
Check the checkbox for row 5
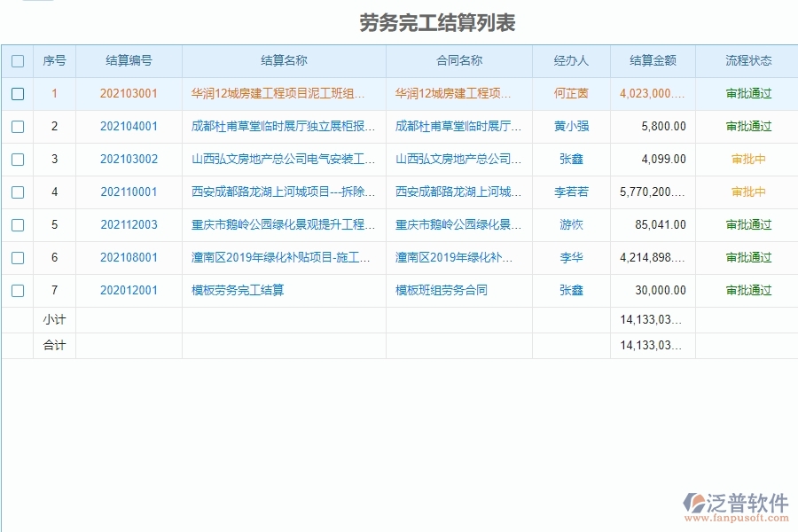coord(18,224)
